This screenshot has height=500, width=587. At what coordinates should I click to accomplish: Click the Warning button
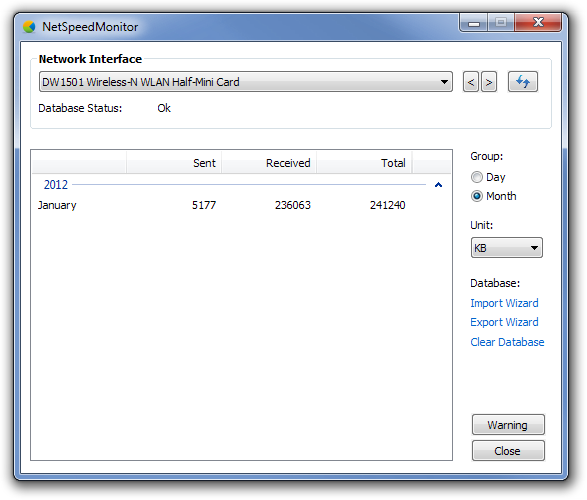click(x=508, y=425)
